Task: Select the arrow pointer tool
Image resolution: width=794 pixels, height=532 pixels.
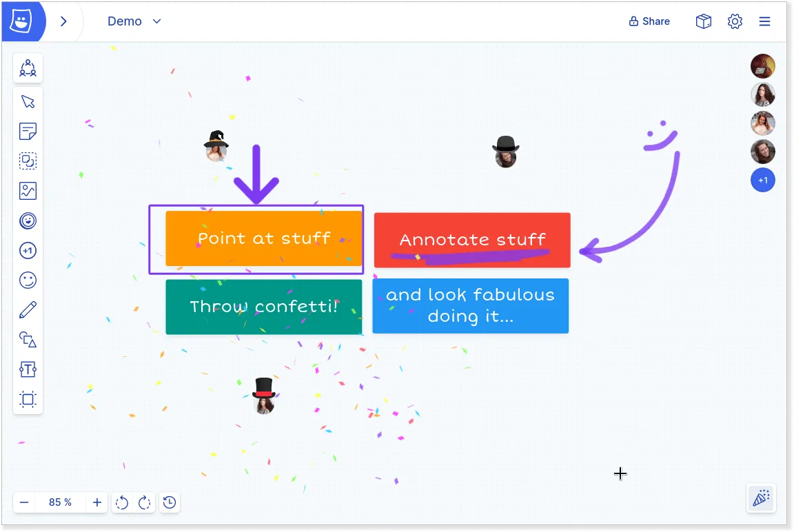Action: point(28,102)
